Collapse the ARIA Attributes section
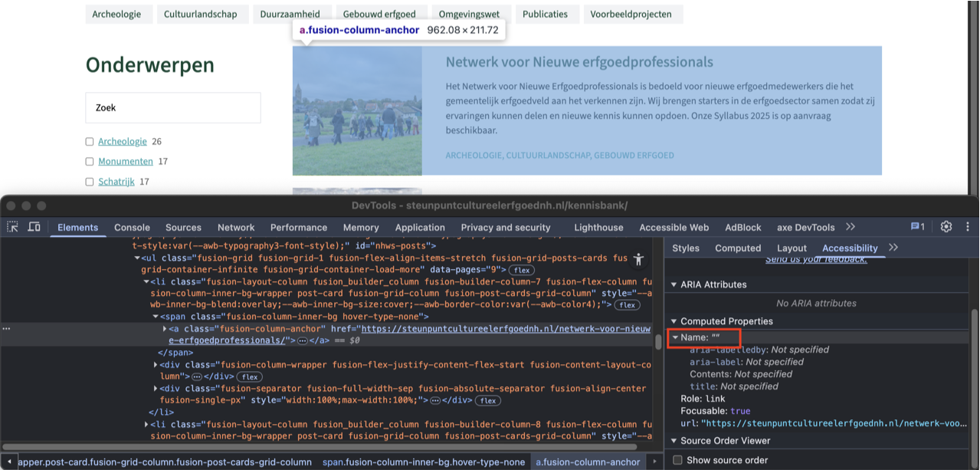 tap(674, 284)
